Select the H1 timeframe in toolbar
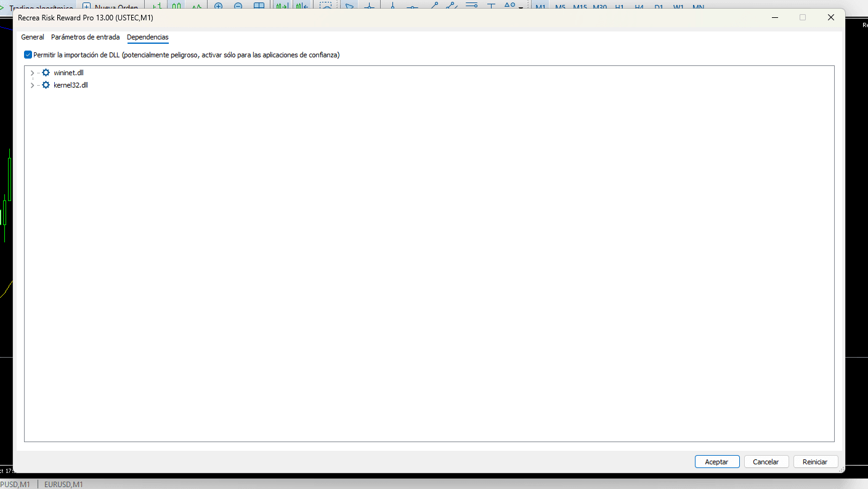This screenshot has height=489, width=868. point(619,6)
